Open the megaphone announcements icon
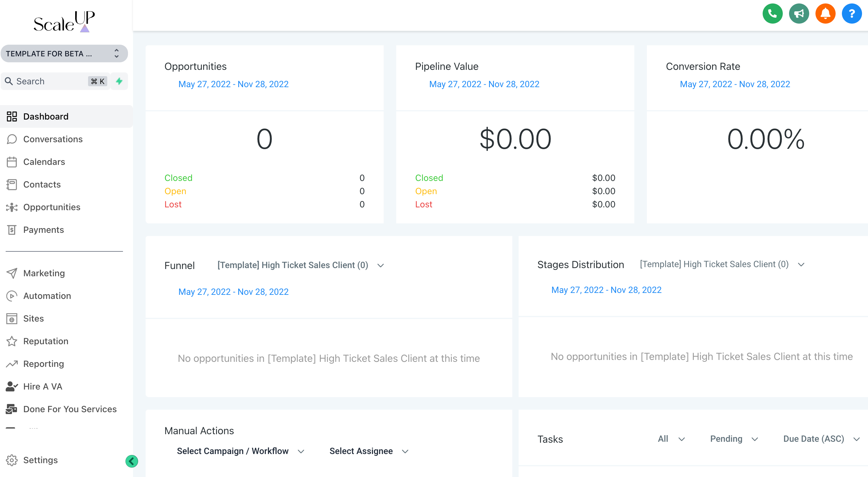Image resolution: width=868 pixels, height=477 pixels. (x=799, y=14)
